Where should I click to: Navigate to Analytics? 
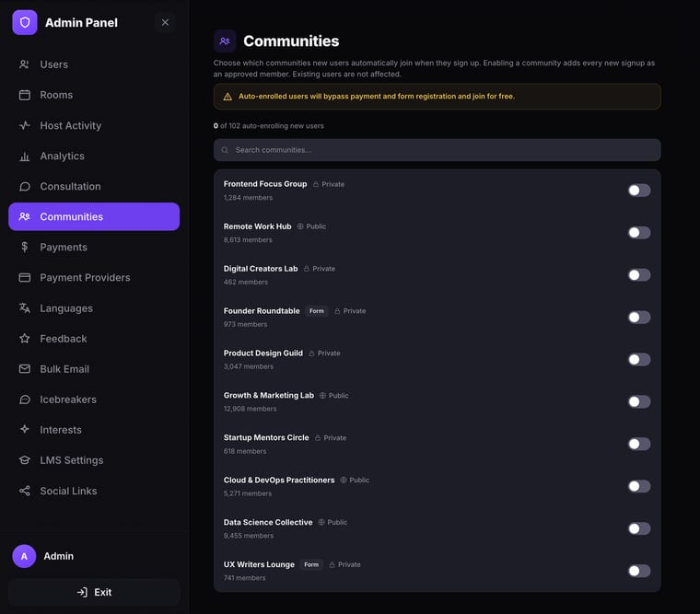pyautogui.click(x=94, y=156)
